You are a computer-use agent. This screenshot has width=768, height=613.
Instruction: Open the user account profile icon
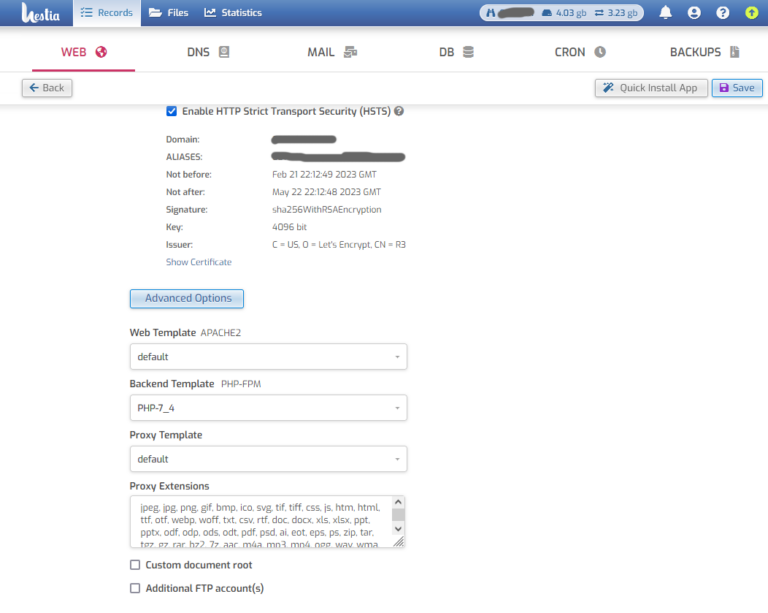click(x=694, y=13)
